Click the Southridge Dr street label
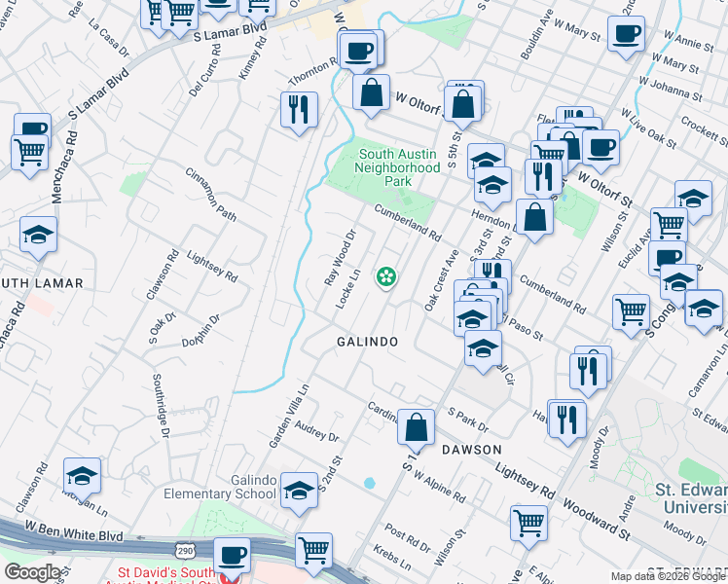Viewport: 728px width, 584px height. 162,406
